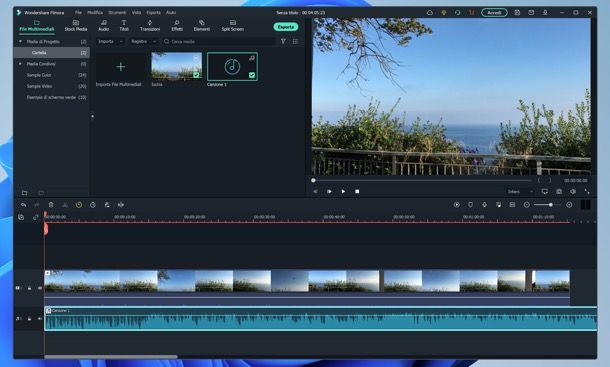The height and width of the screenshot is (367, 610).
Task: Open the Audio tab
Action: point(103,26)
